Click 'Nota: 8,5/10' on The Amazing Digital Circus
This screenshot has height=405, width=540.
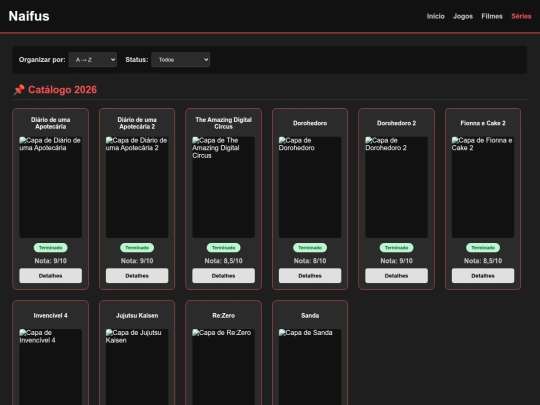point(224,261)
